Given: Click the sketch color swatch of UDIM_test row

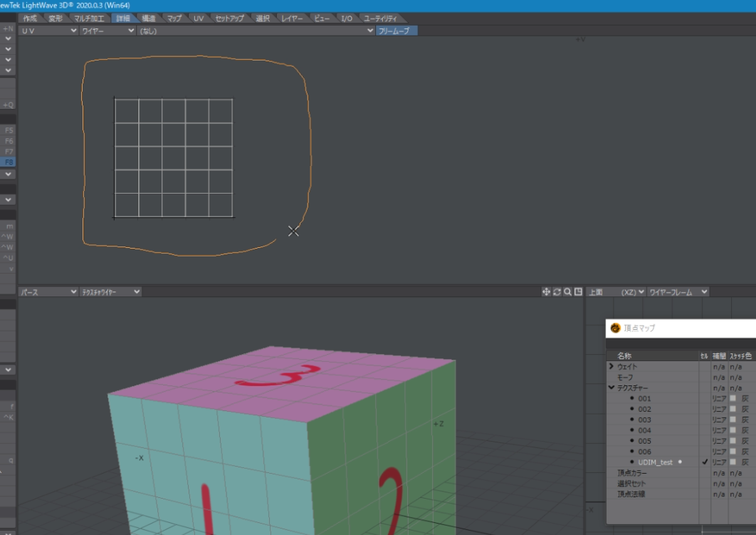Looking at the screenshot, I should 733,462.
